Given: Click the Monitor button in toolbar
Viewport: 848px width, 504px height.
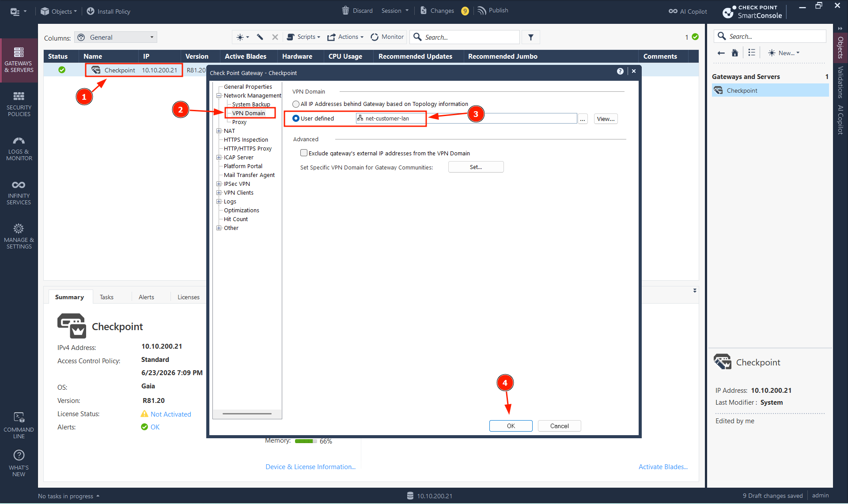Looking at the screenshot, I should (387, 37).
